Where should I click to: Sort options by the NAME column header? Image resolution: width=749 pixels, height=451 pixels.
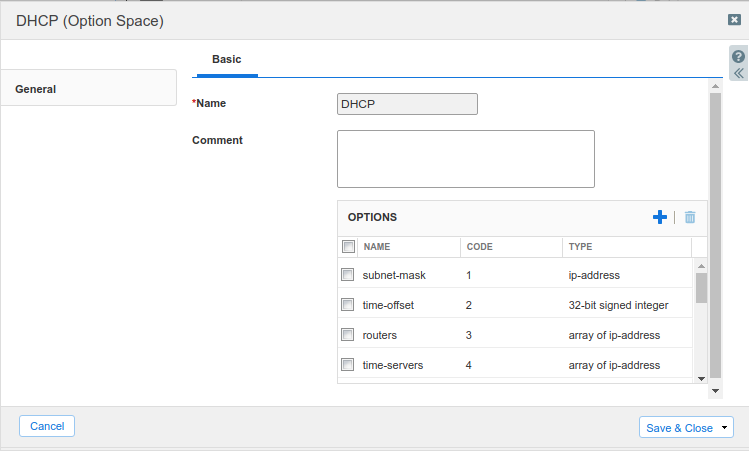376,246
